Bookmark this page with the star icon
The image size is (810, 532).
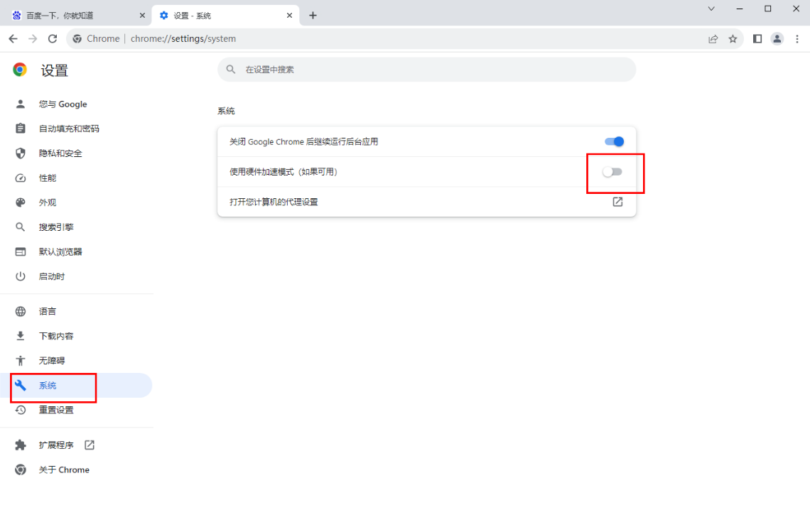[x=733, y=39]
